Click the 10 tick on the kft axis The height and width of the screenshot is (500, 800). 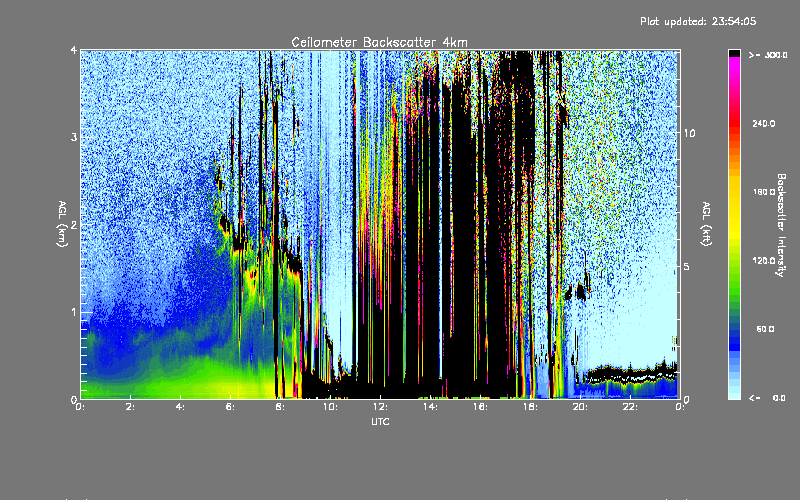click(x=689, y=133)
